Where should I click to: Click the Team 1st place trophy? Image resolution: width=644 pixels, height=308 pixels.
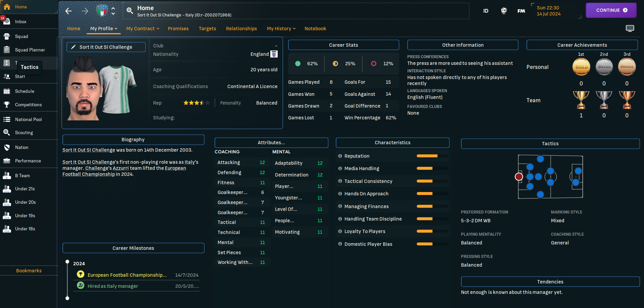(581, 100)
